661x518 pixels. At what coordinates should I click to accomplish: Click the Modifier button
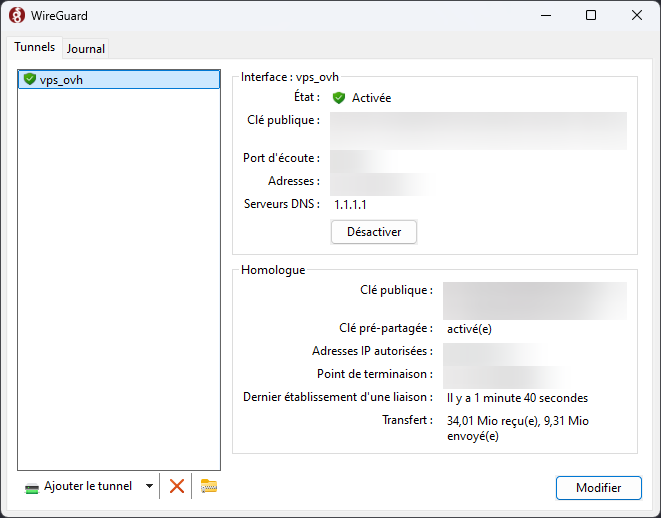(599, 488)
